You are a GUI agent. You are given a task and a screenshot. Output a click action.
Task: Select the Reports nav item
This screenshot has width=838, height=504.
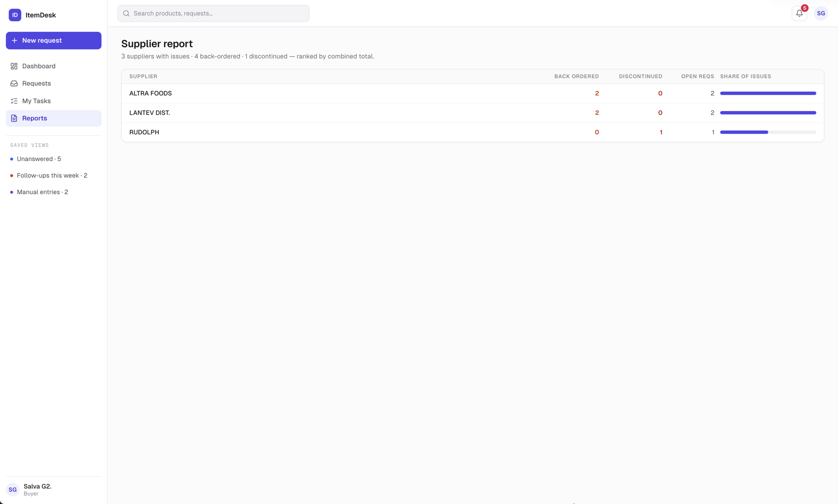(53, 118)
